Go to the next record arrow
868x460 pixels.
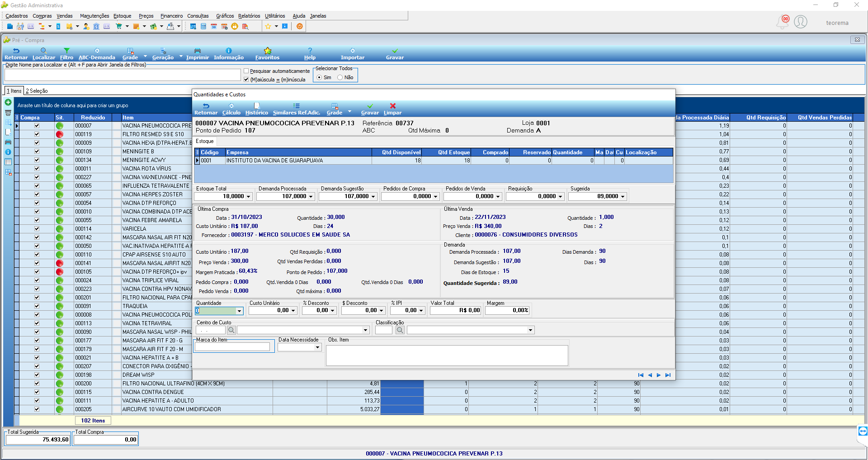pos(659,375)
